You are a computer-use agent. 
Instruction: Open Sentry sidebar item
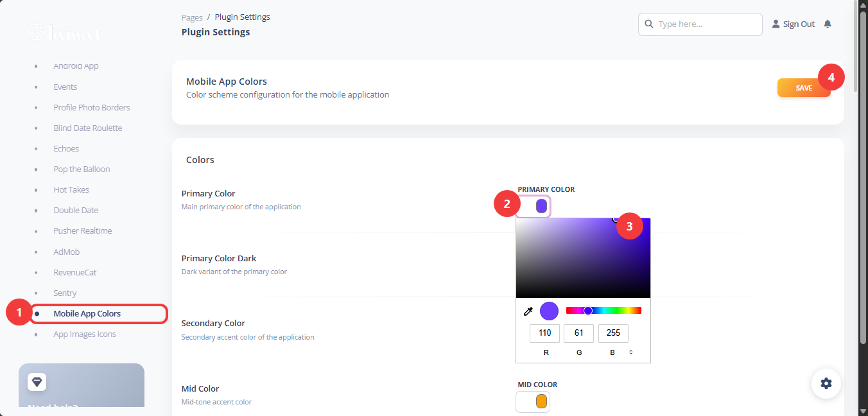[x=65, y=293]
